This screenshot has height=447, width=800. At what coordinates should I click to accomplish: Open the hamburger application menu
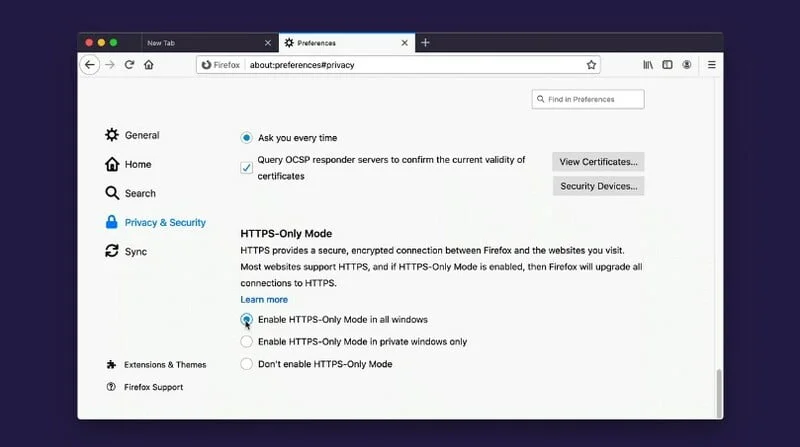click(711, 65)
